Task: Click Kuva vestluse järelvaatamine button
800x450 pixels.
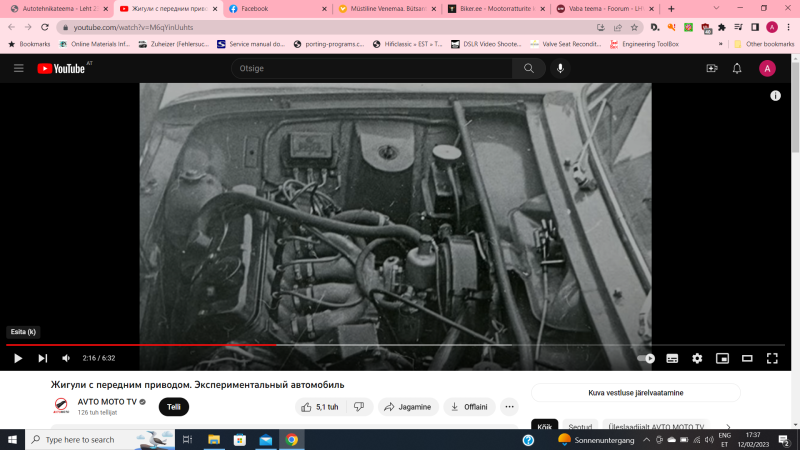Action: [x=636, y=393]
